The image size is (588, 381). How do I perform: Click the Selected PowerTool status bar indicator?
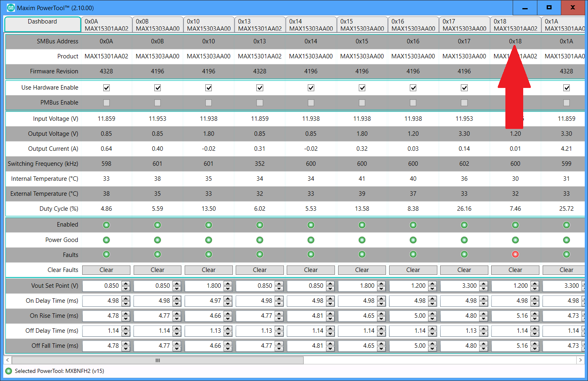9,371
